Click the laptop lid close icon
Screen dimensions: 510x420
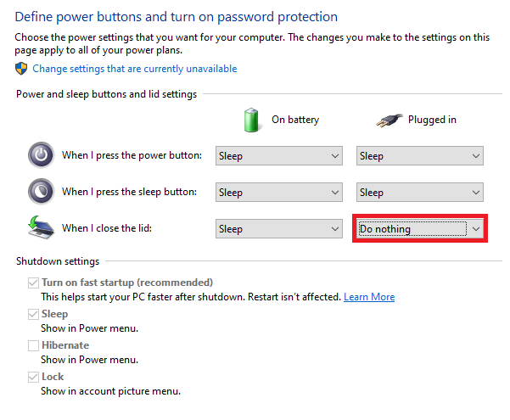(x=41, y=227)
